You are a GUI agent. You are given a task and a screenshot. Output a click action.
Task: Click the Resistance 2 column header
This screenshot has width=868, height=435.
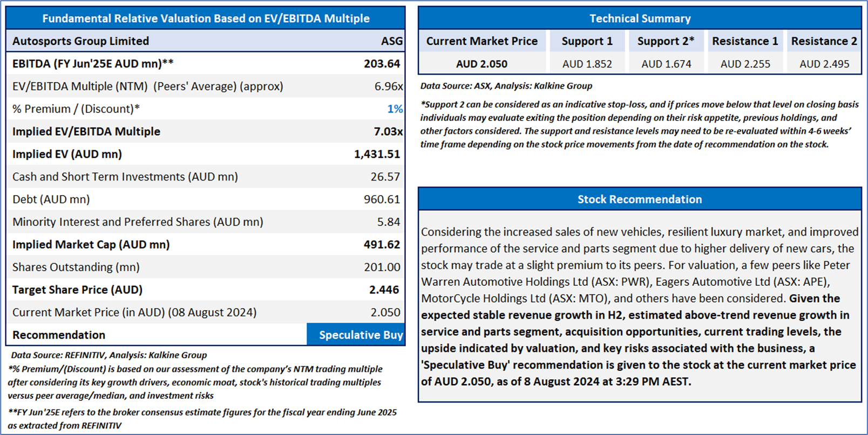[x=824, y=41]
